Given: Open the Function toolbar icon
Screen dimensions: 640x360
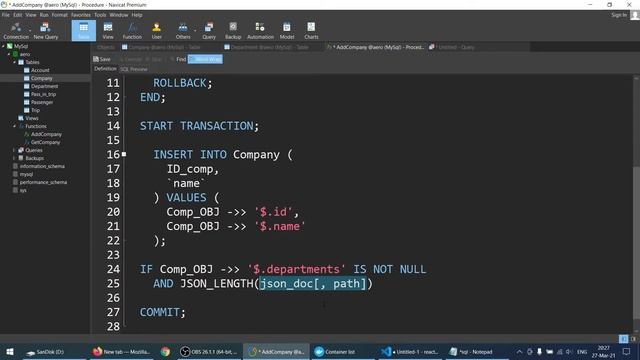Looking at the screenshot, I should [x=132, y=31].
